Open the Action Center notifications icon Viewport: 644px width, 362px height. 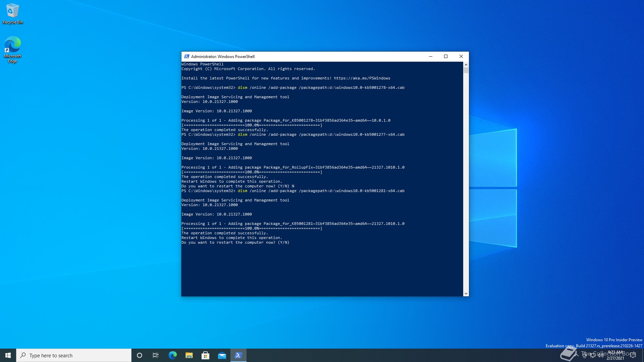(x=633, y=355)
